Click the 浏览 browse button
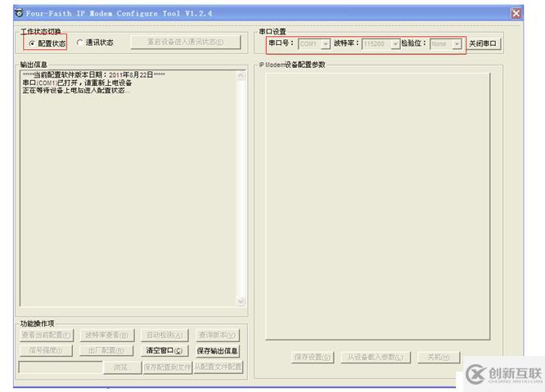Image resolution: width=545 pixels, height=392 pixels. point(123,367)
